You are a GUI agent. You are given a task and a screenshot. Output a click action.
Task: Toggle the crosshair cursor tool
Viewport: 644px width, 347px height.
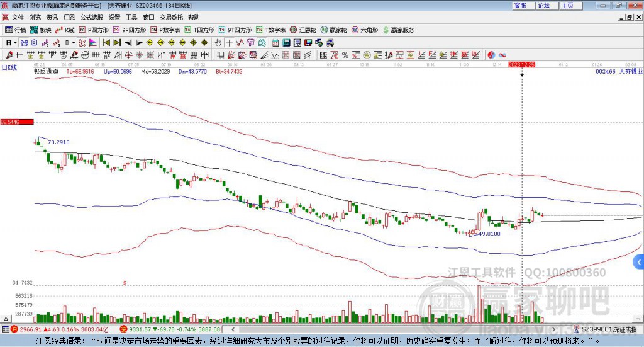230,43
